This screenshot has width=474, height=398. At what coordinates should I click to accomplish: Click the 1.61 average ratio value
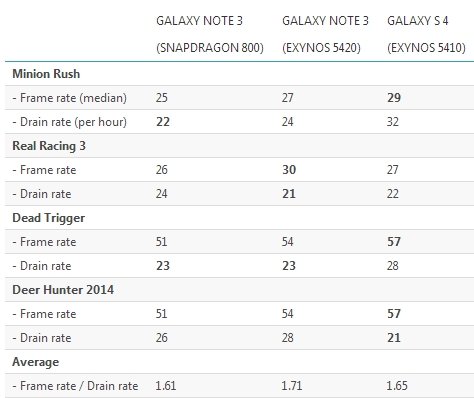point(165,386)
